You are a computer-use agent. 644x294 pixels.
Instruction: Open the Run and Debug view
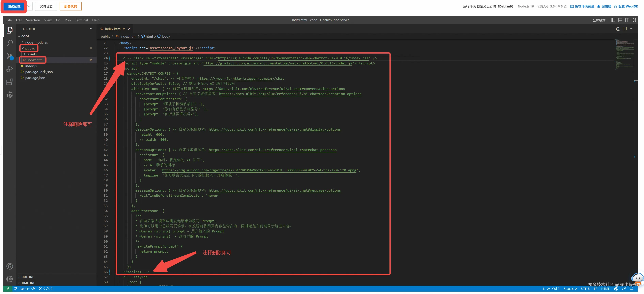tap(10, 69)
